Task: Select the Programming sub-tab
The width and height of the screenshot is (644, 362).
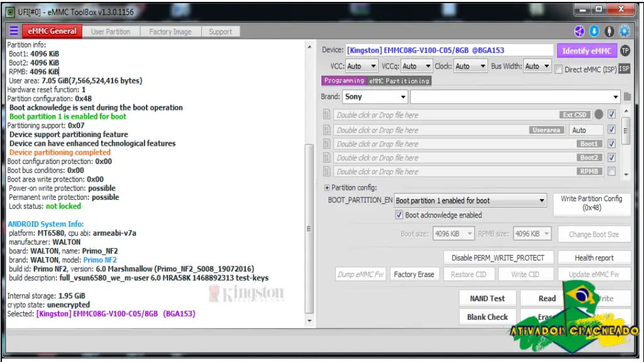Action: [x=344, y=81]
